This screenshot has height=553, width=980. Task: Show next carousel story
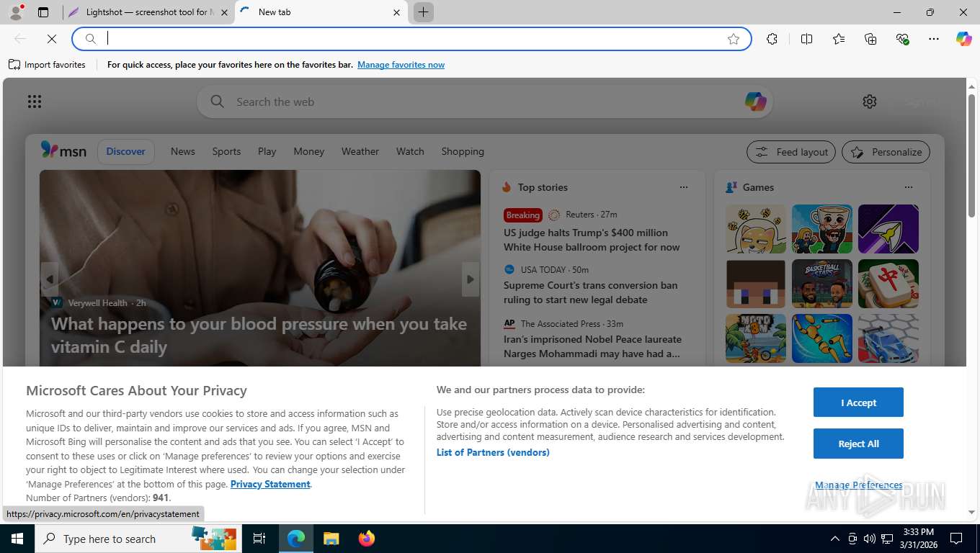(471, 279)
